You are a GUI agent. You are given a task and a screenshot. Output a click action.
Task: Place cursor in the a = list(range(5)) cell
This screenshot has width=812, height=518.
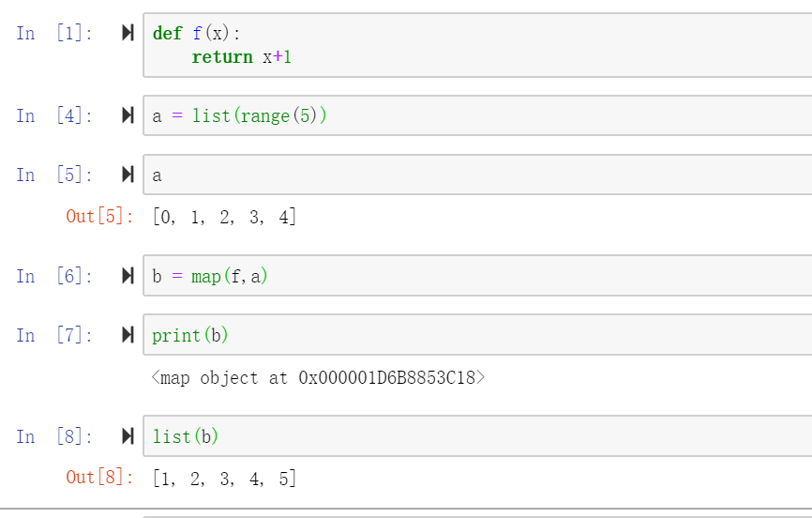tap(477, 115)
